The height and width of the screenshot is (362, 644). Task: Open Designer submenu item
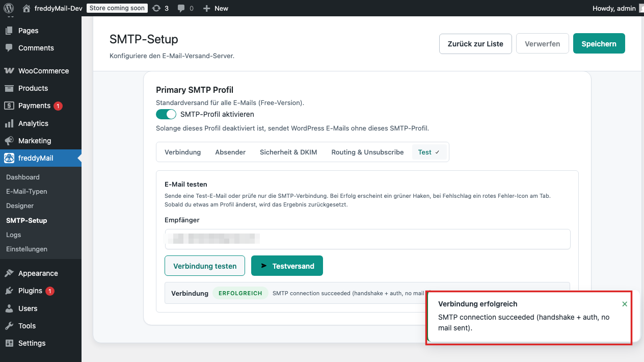click(20, 205)
